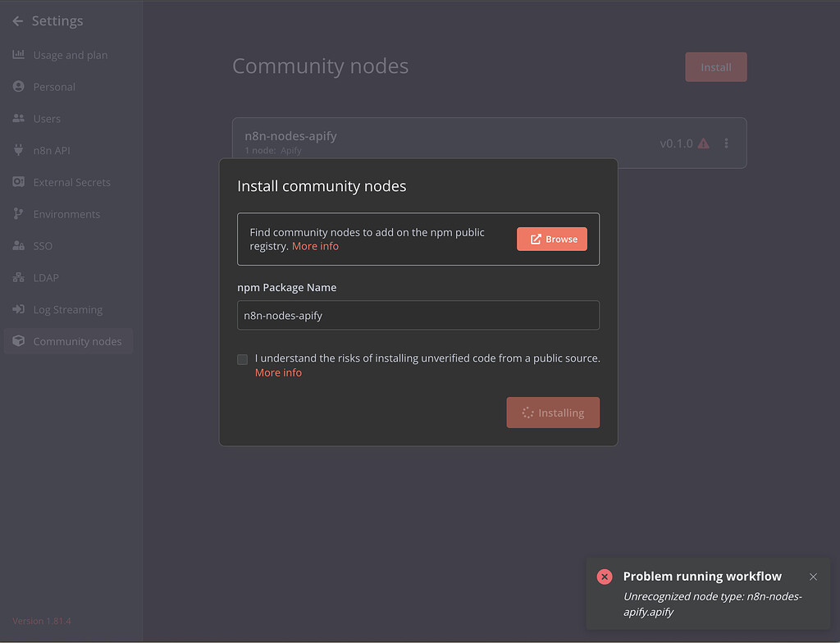Select the Environments branch icon
This screenshot has height=643, width=840.
point(18,214)
